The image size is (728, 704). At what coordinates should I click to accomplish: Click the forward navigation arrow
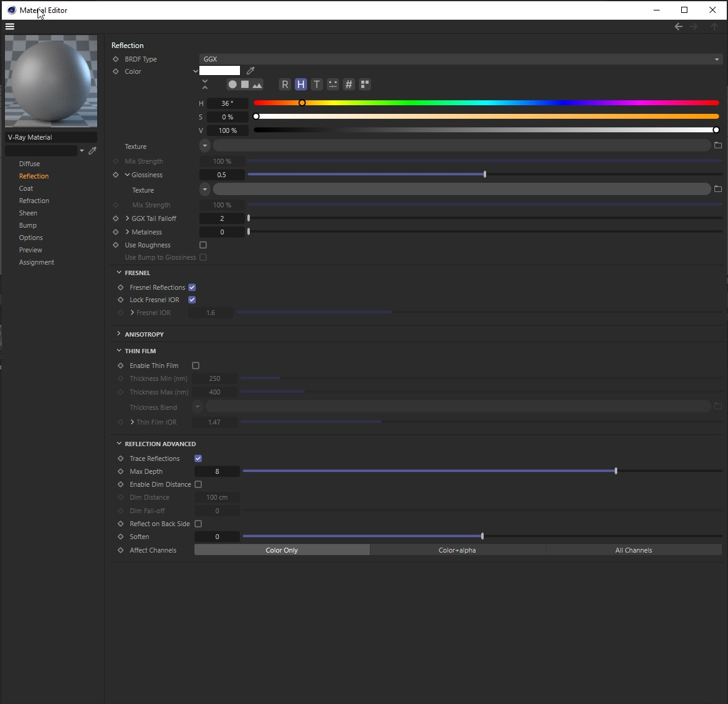click(694, 26)
